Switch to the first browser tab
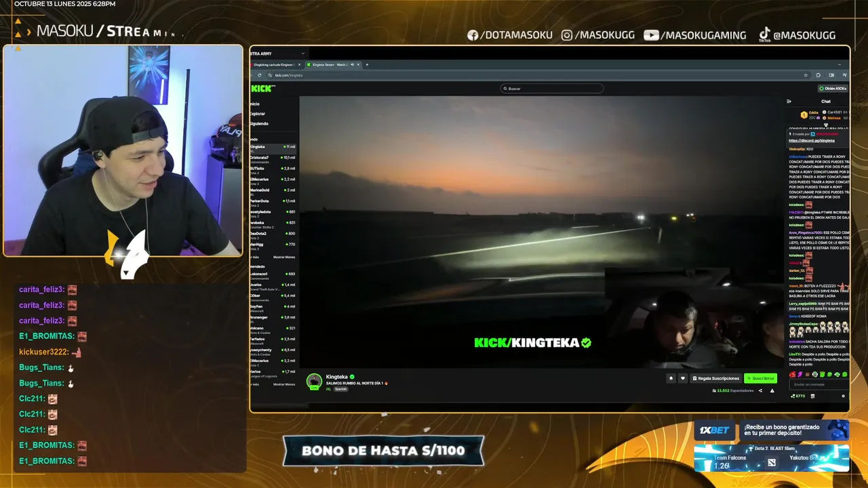The image size is (868, 488). (276, 64)
